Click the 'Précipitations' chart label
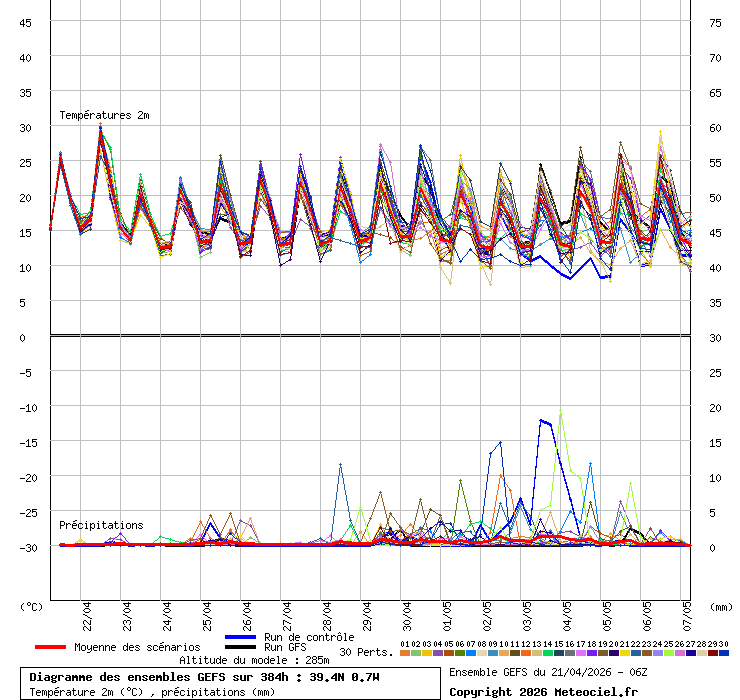740x700 pixels. tap(101, 525)
